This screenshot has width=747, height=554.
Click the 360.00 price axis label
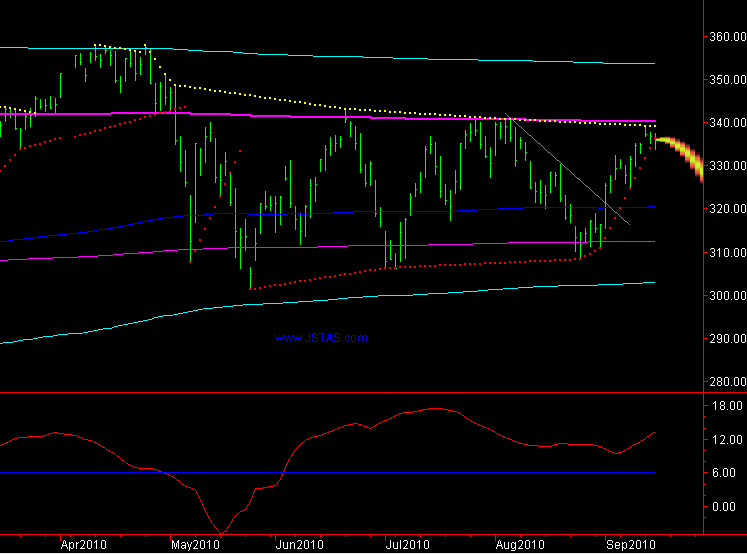coord(723,37)
